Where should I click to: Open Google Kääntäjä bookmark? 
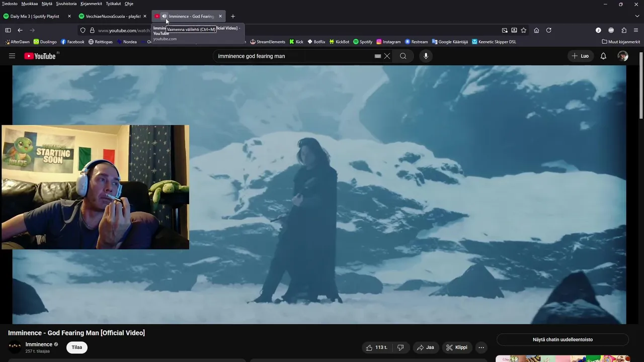(449, 42)
